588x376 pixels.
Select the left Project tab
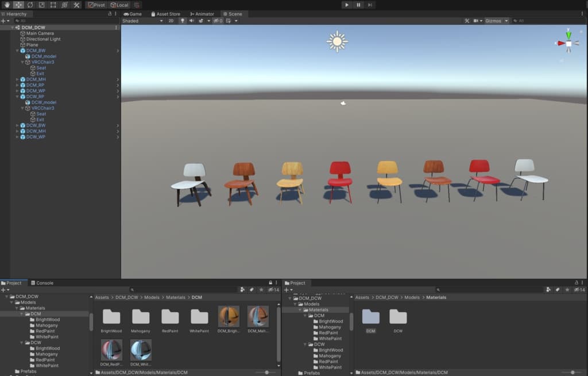pos(11,283)
